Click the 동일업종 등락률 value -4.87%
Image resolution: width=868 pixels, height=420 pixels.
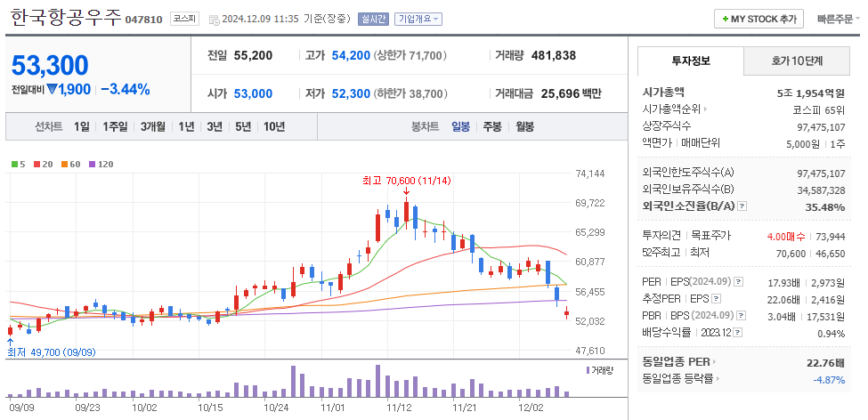click(829, 380)
